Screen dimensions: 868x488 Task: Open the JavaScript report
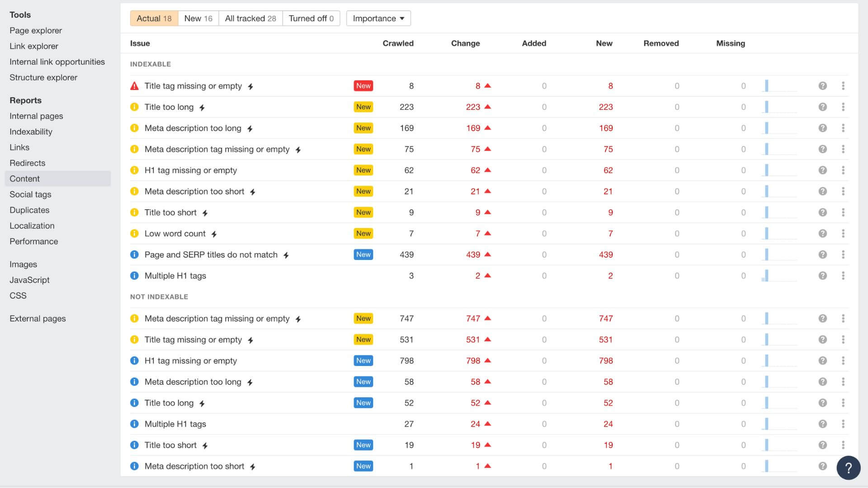[29, 280]
